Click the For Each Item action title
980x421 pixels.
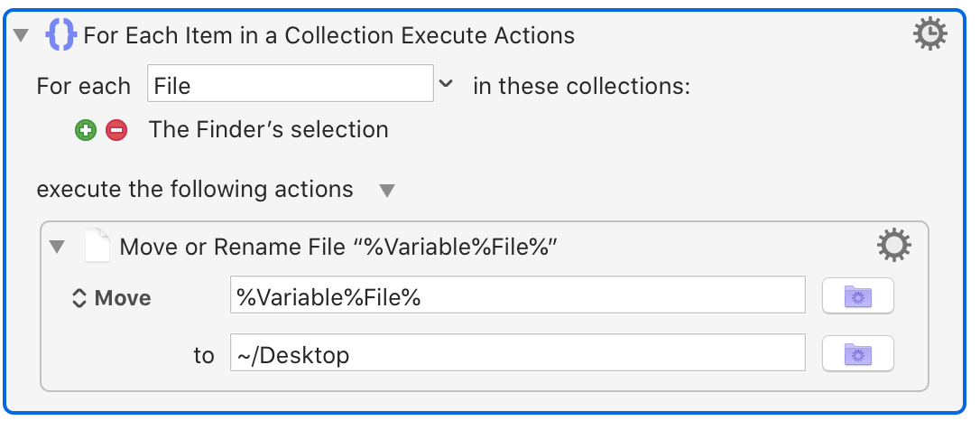328,35
